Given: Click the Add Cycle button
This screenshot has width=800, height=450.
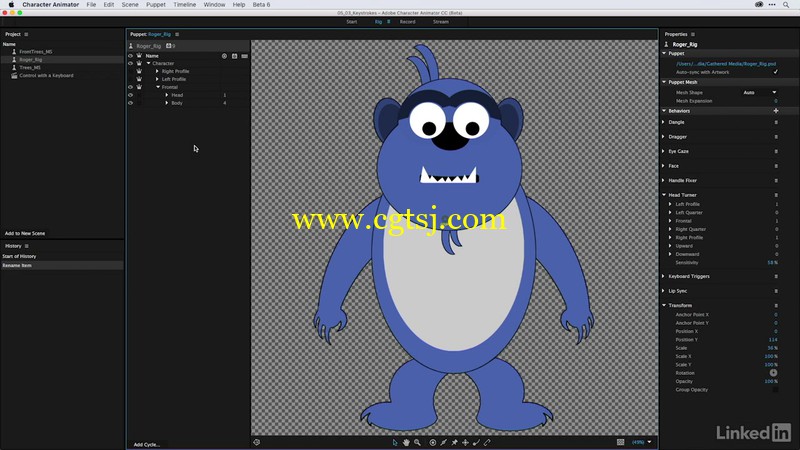Looking at the screenshot, I should (146, 445).
